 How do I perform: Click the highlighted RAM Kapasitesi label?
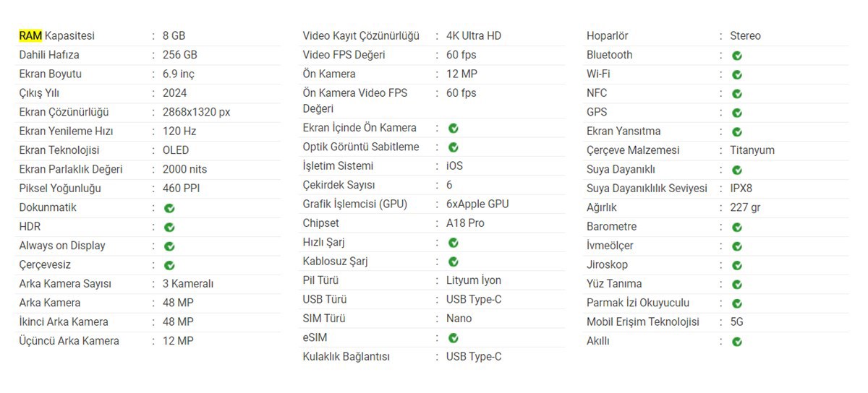(x=56, y=35)
